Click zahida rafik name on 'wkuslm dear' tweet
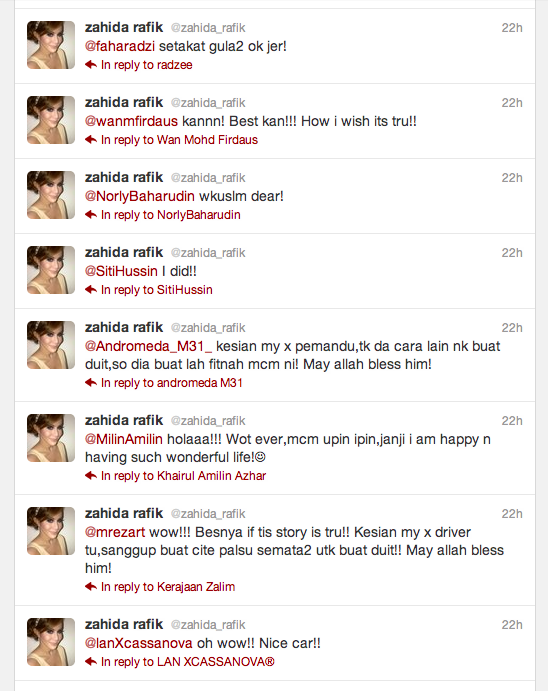The width and height of the screenshot is (548, 691). [124, 177]
